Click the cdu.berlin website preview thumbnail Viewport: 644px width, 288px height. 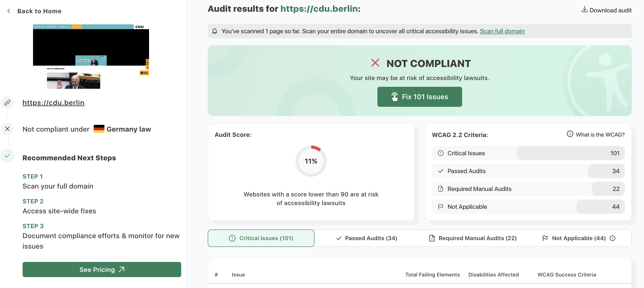click(x=91, y=56)
